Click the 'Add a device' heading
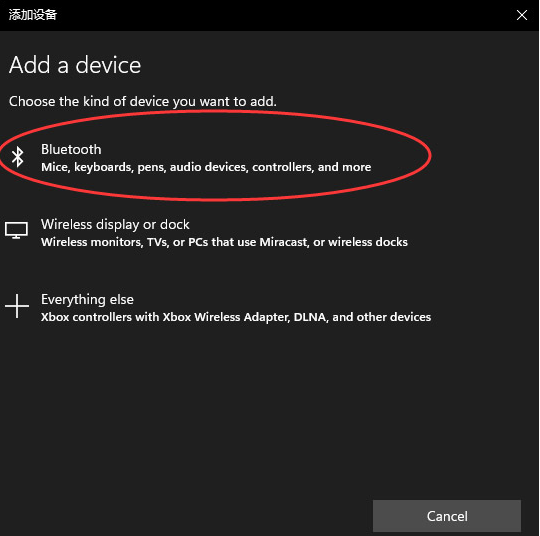Image resolution: width=540 pixels, height=536 pixels. [75, 65]
